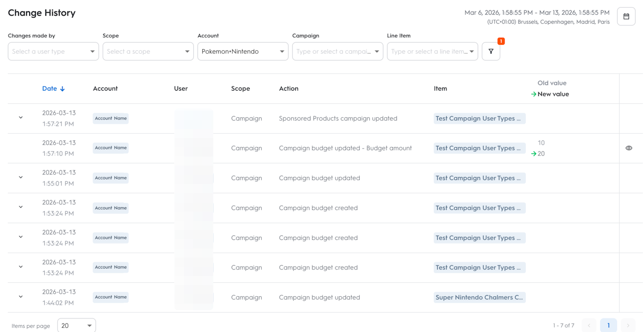This screenshot has width=644, height=332.
Task: Expand the 1:57:21 PM campaign updated row
Action: pyautogui.click(x=21, y=118)
